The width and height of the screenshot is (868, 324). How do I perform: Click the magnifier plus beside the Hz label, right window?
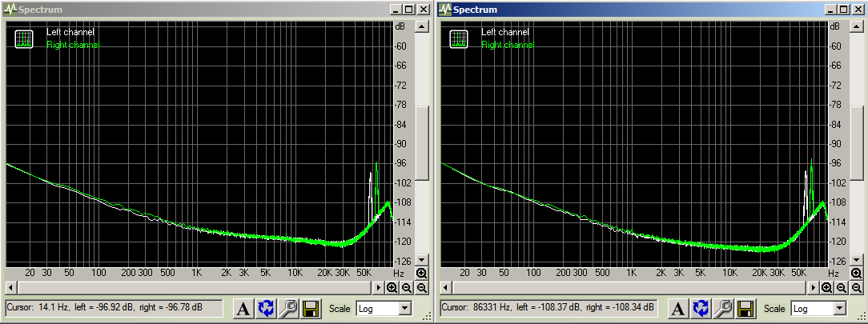(x=857, y=273)
